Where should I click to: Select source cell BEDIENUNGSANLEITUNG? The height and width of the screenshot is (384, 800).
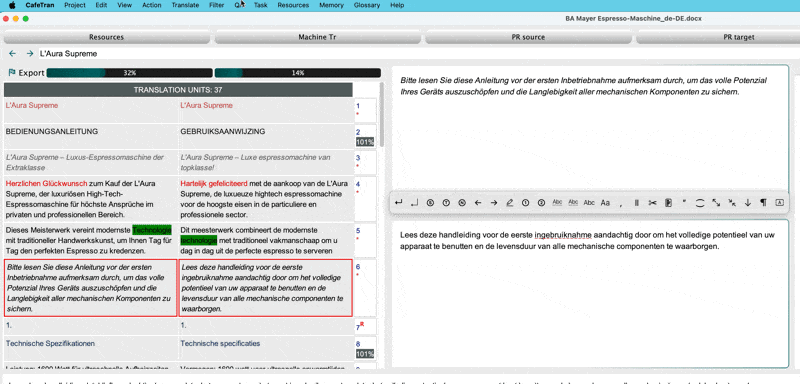coord(91,136)
